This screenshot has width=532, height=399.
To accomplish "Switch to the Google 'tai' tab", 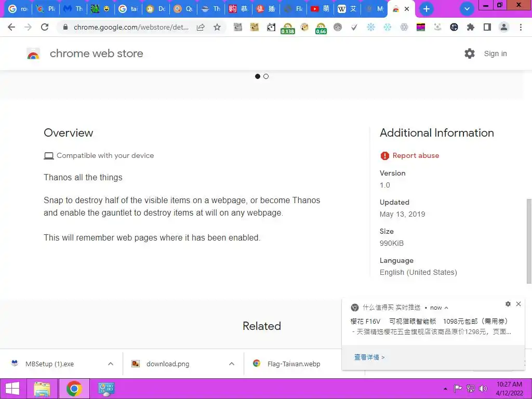I will click(129, 9).
